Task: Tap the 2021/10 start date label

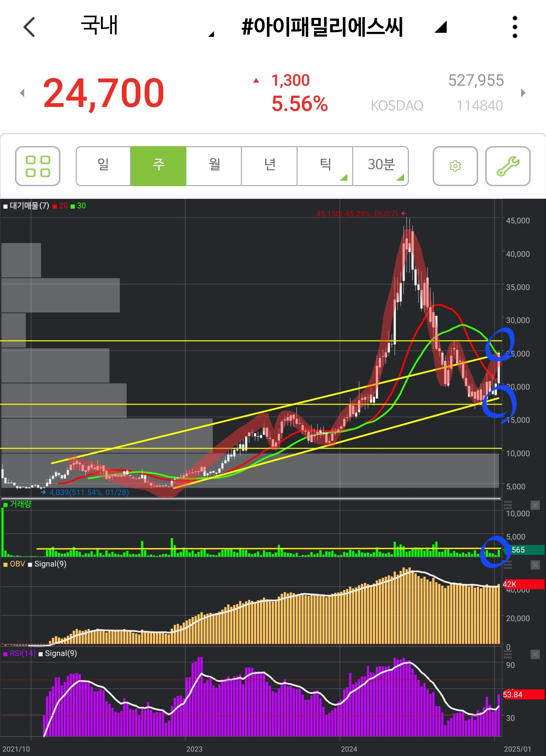Action: [16, 749]
